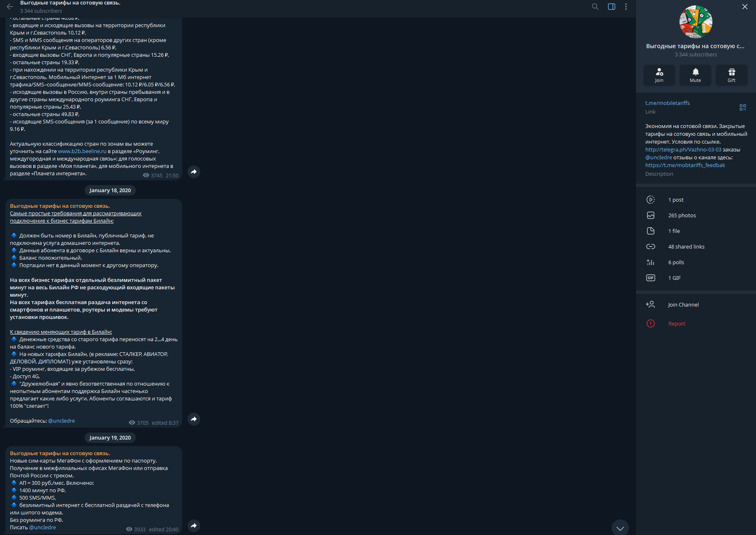The height and width of the screenshot is (535, 756).
Task: Click the image icon beside 265 photos
Action: point(651,215)
